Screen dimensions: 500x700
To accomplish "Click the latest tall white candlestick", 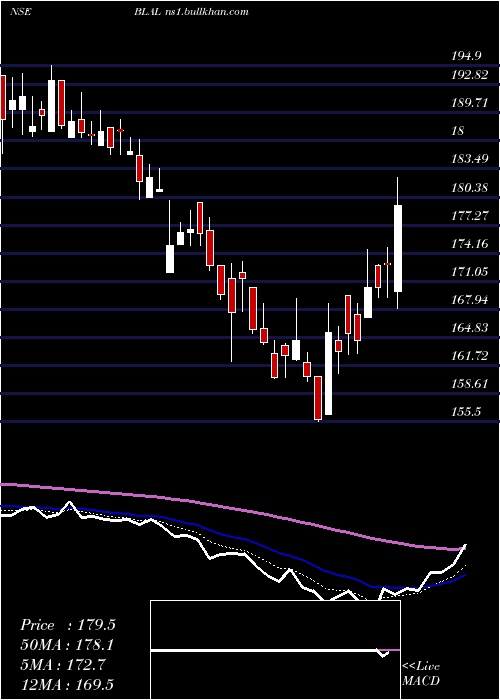I will coord(398,248).
